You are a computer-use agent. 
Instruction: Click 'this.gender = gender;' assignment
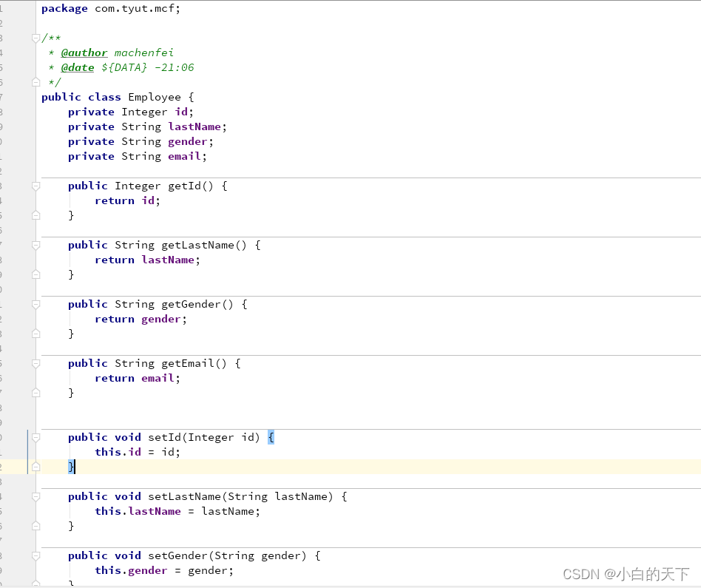click(x=164, y=570)
